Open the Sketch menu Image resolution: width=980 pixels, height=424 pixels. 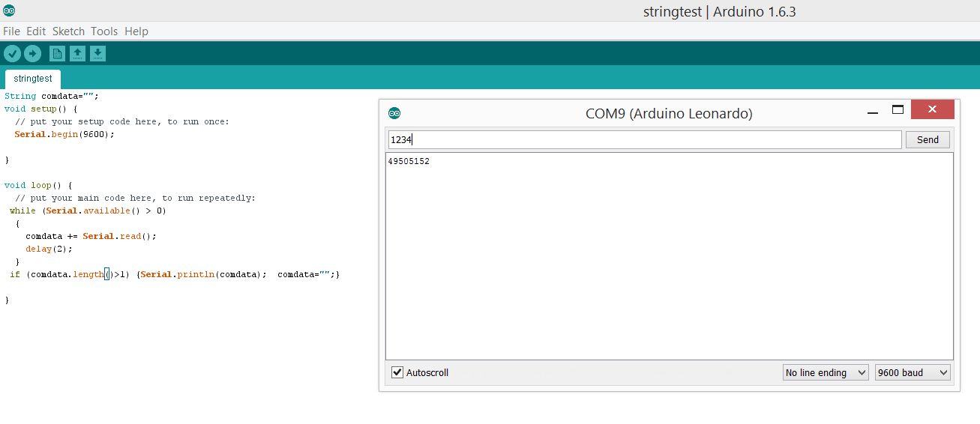pos(68,31)
